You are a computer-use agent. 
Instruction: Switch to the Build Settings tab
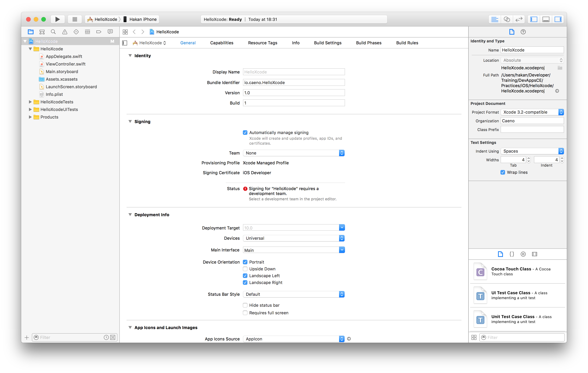click(328, 43)
